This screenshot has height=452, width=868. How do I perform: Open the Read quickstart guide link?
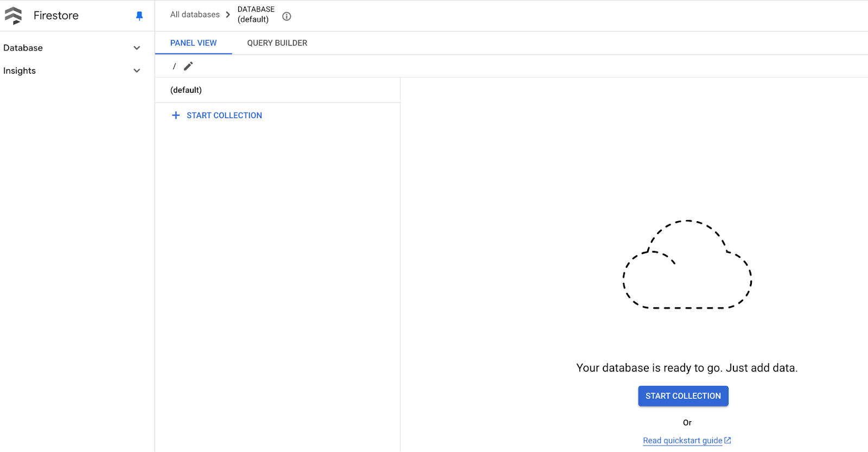pos(682,441)
